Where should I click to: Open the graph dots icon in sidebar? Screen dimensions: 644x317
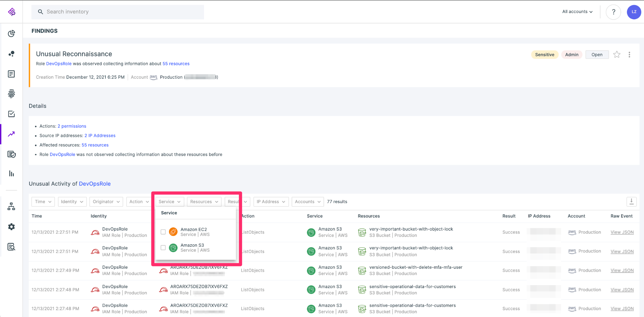click(x=11, y=53)
